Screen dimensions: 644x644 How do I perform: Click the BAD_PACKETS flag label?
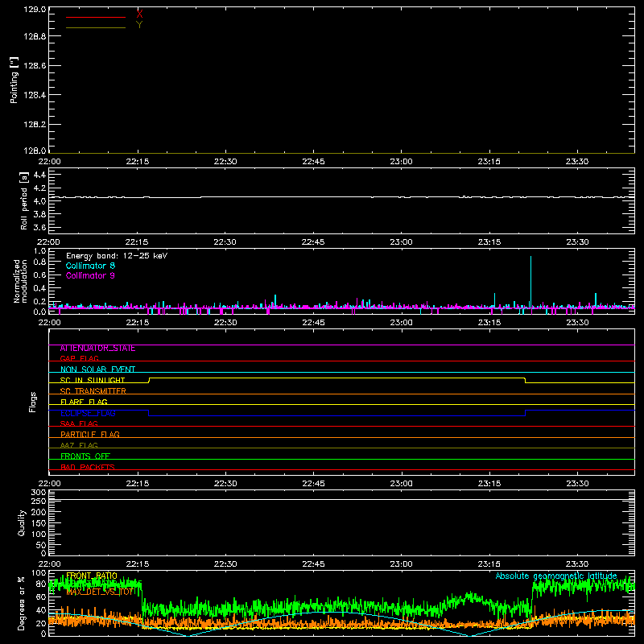tap(88, 467)
